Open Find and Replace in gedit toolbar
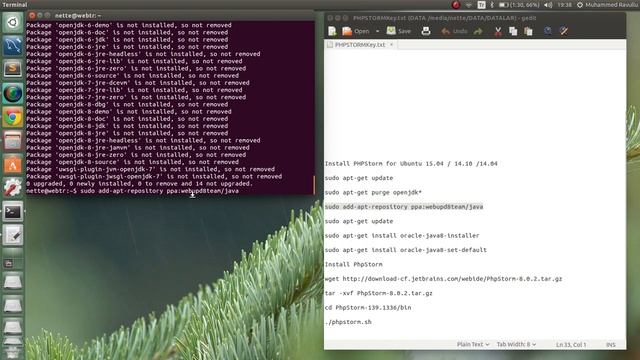 (x=564, y=31)
